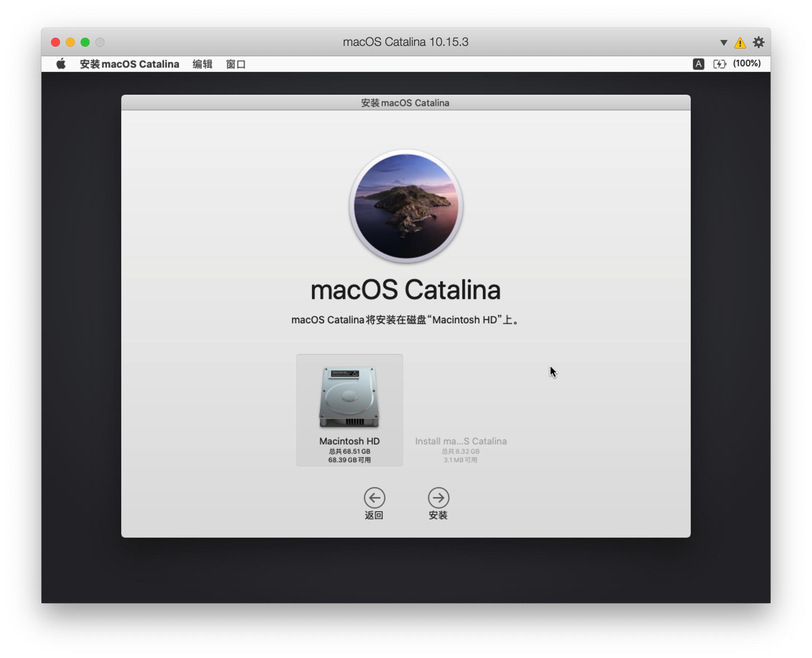Select the Macintosh HD disk icon

pos(349,397)
